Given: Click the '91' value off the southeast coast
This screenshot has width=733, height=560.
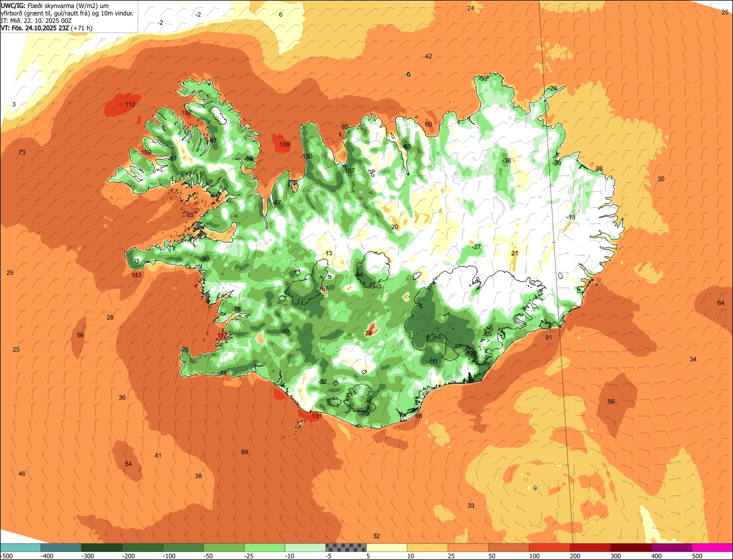Looking at the screenshot, I should click(549, 337).
